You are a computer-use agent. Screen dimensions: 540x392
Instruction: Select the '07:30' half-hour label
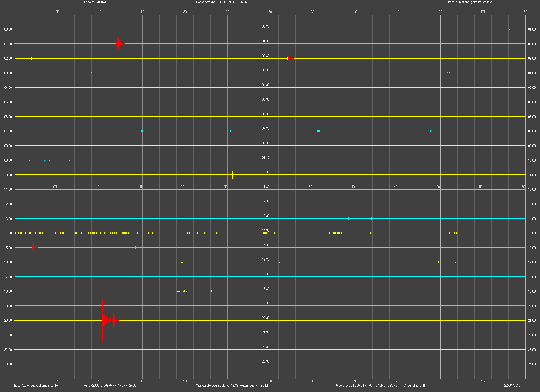coord(266,129)
